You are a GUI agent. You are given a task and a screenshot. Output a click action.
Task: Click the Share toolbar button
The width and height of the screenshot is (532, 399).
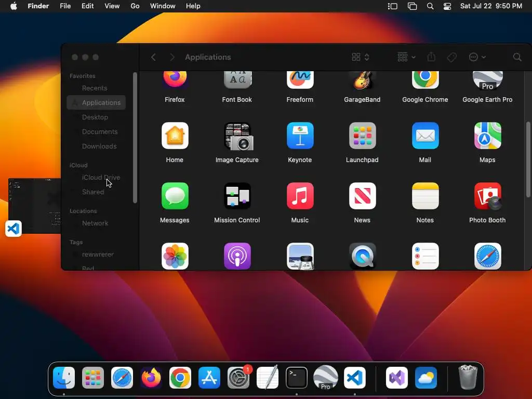coord(431,57)
